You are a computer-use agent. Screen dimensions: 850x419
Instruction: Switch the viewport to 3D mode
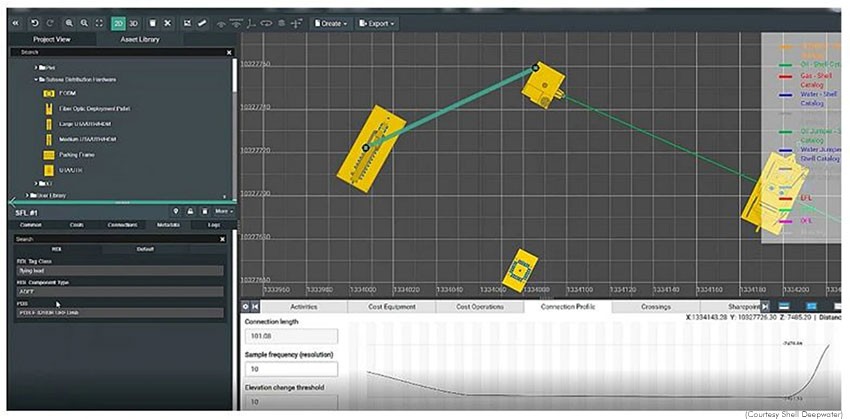(132, 22)
